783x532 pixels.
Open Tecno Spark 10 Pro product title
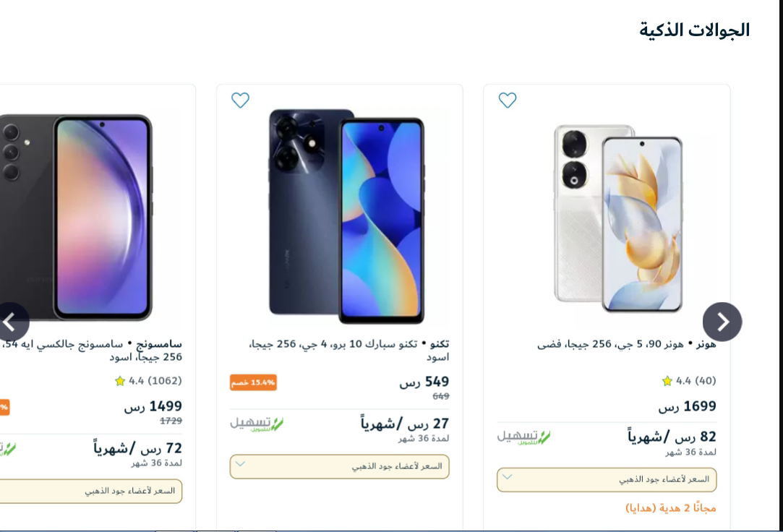tap(348, 351)
